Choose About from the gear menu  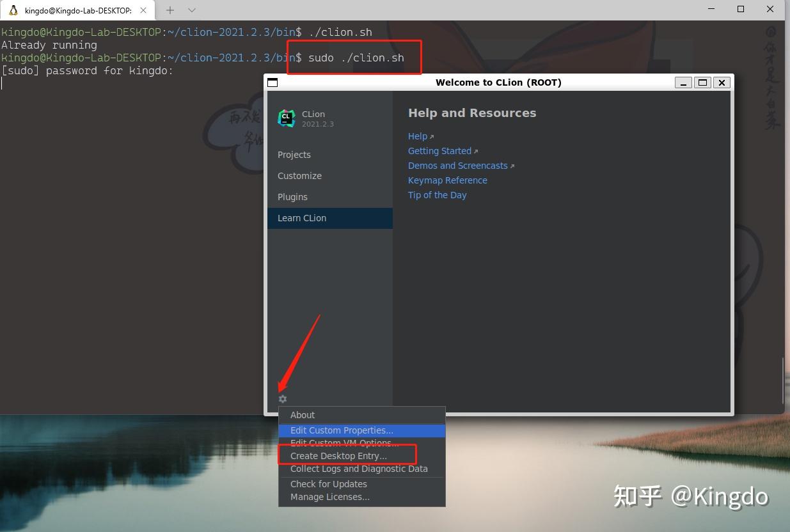(302, 414)
